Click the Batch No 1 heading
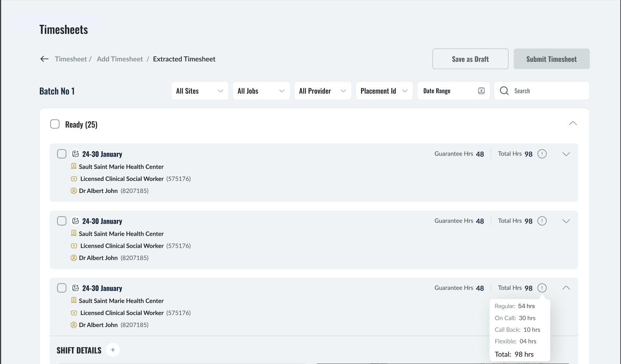This screenshot has height=364, width=621. [x=57, y=91]
